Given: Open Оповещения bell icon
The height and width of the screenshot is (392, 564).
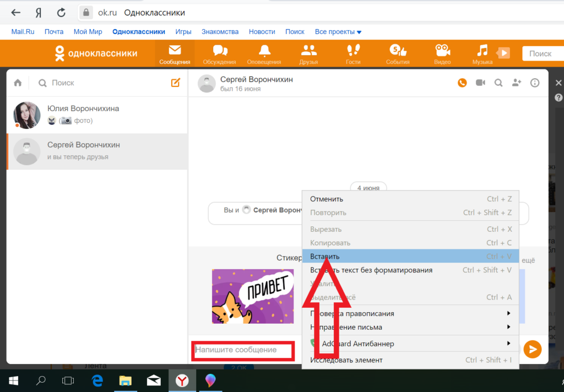Looking at the screenshot, I should click(264, 54).
